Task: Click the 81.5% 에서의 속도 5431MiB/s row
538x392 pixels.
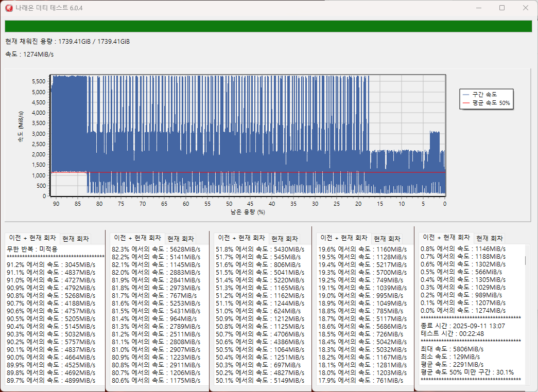Action: (156, 311)
